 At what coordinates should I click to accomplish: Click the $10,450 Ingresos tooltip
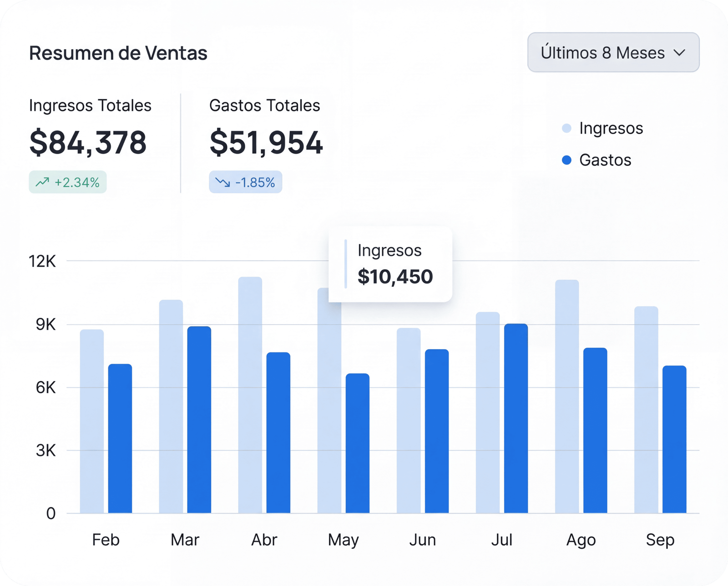pos(390,265)
